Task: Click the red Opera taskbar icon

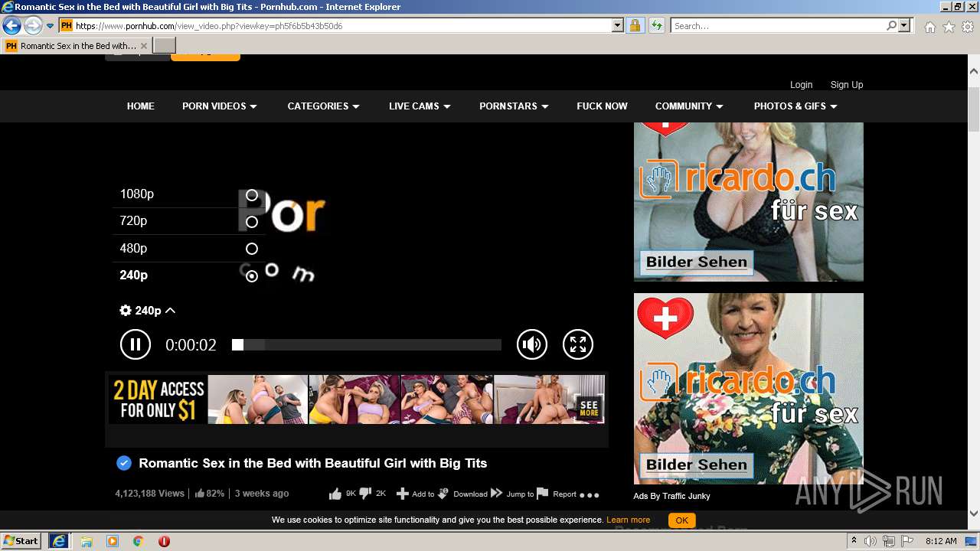Action: tap(164, 541)
